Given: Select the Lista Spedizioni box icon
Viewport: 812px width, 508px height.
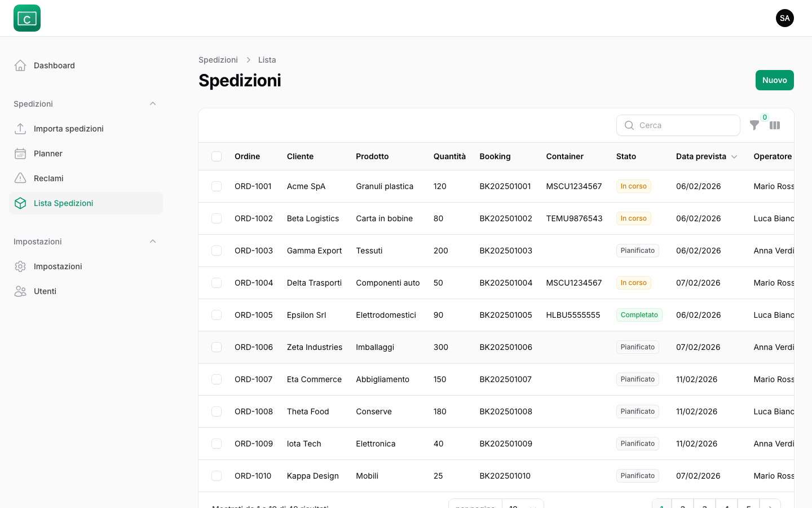Looking at the screenshot, I should pyautogui.click(x=20, y=203).
